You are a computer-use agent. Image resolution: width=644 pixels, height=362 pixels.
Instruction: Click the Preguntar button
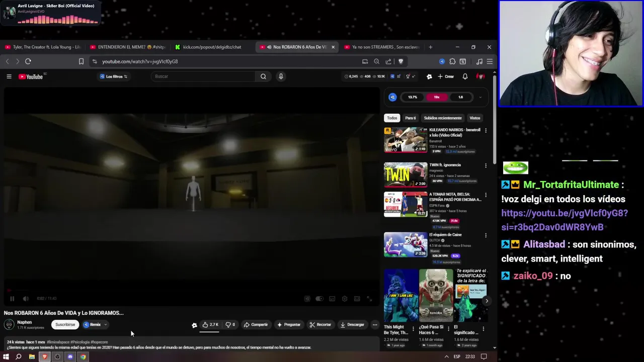tap(289, 325)
